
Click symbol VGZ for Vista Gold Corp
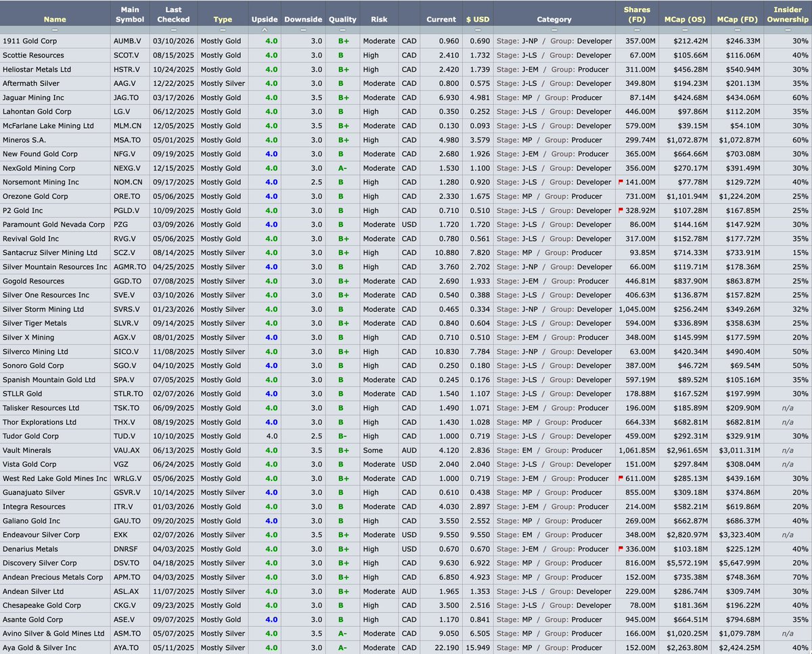(x=121, y=464)
